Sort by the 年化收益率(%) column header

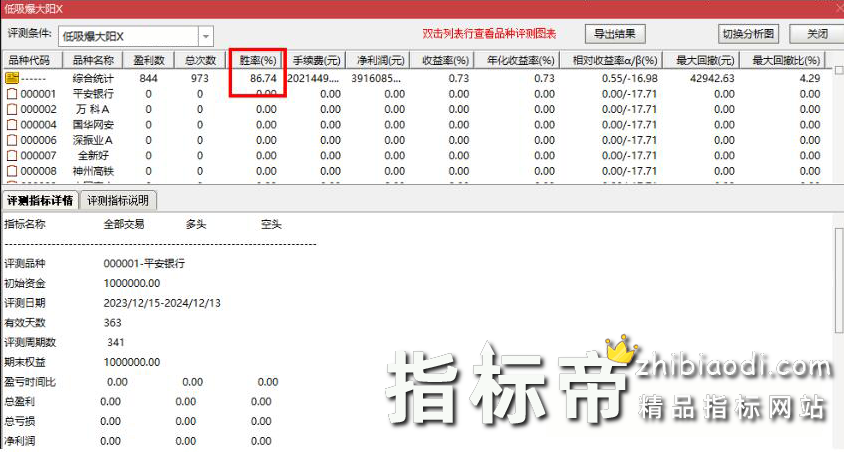coord(518,60)
